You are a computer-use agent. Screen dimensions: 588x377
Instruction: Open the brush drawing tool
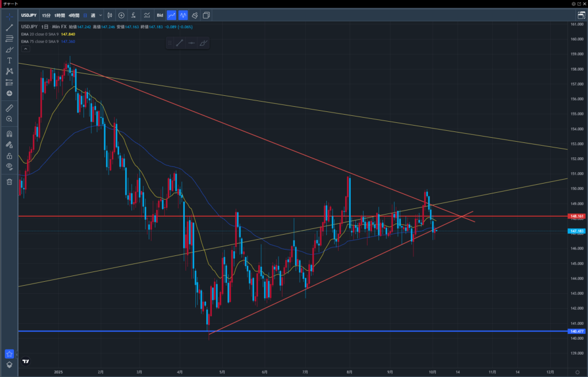pos(9,49)
